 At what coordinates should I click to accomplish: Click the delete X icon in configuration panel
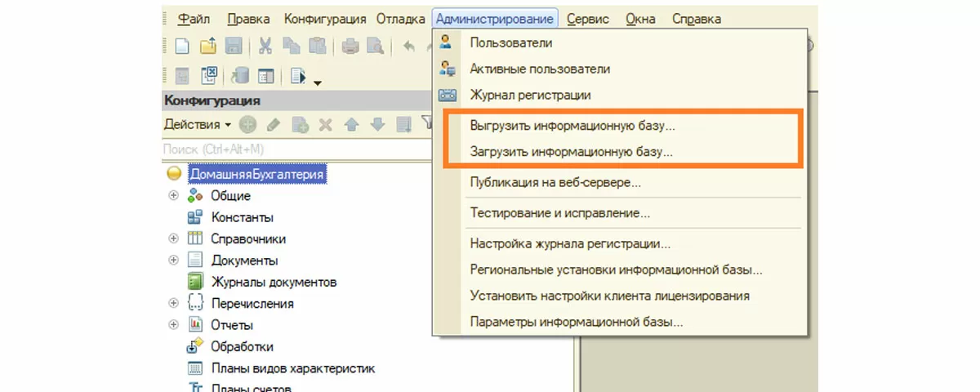(325, 125)
